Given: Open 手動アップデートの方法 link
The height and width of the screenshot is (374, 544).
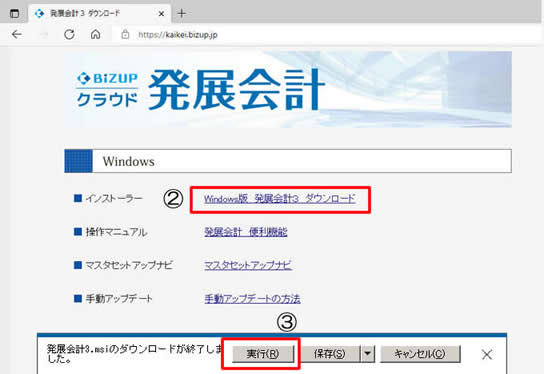Looking at the screenshot, I should (x=252, y=299).
